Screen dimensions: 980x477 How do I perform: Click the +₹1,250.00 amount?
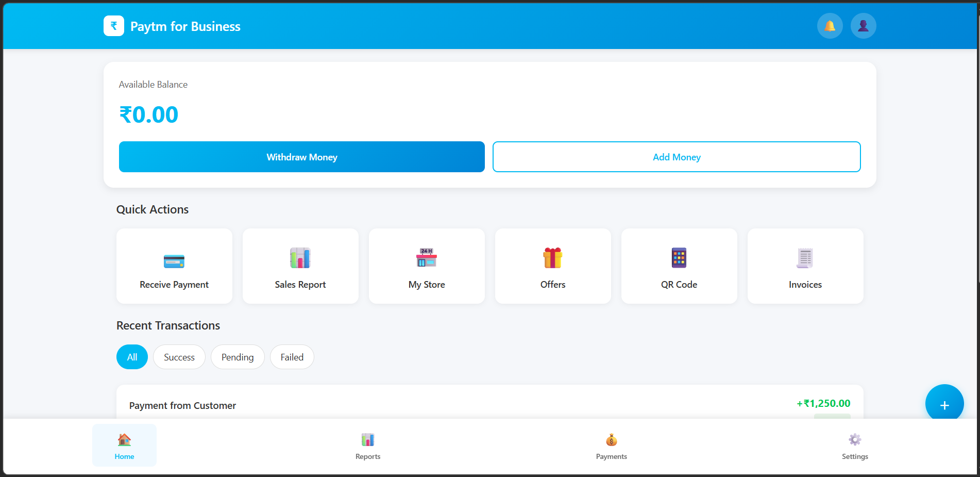point(823,403)
